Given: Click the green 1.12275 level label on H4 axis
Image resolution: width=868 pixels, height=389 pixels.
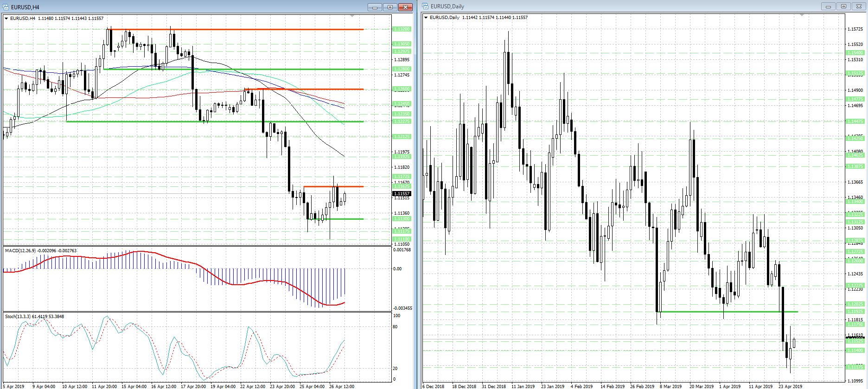Looking at the screenshot, I should click(x=402, y=121).
